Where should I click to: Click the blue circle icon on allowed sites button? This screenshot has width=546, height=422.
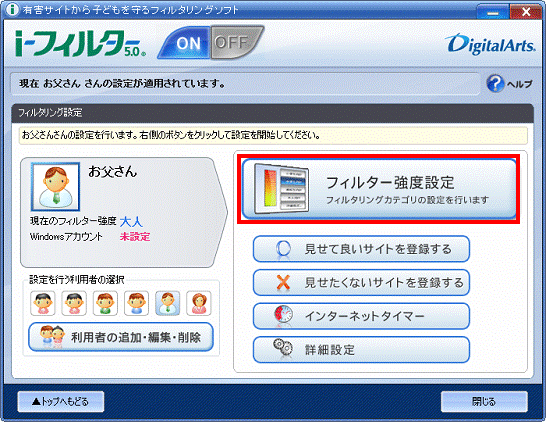[x=283, y=249]
